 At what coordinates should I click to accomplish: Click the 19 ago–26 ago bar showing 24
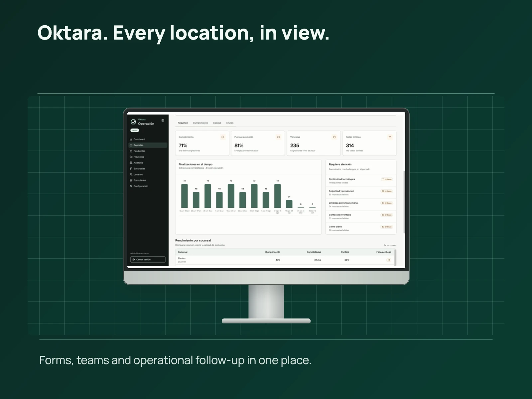pos(289,204)
